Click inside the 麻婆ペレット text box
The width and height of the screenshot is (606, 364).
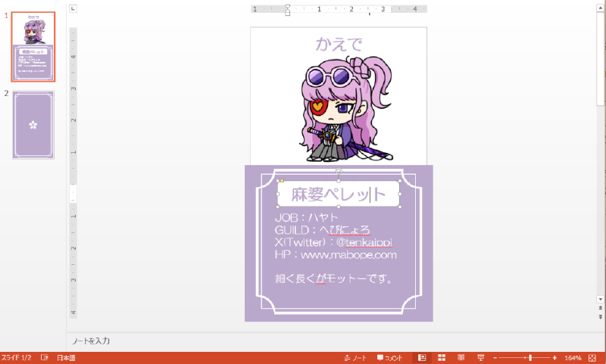(338, 195)
